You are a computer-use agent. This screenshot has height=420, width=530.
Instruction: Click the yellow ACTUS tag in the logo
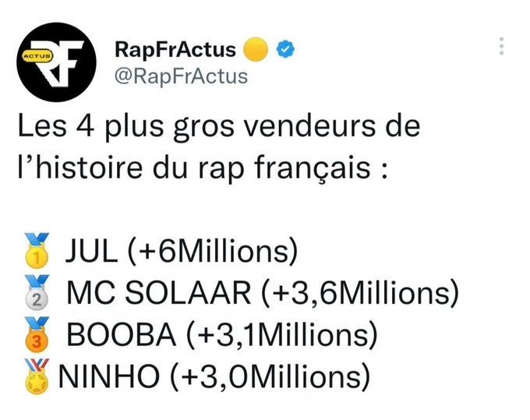tap(37, 56)
